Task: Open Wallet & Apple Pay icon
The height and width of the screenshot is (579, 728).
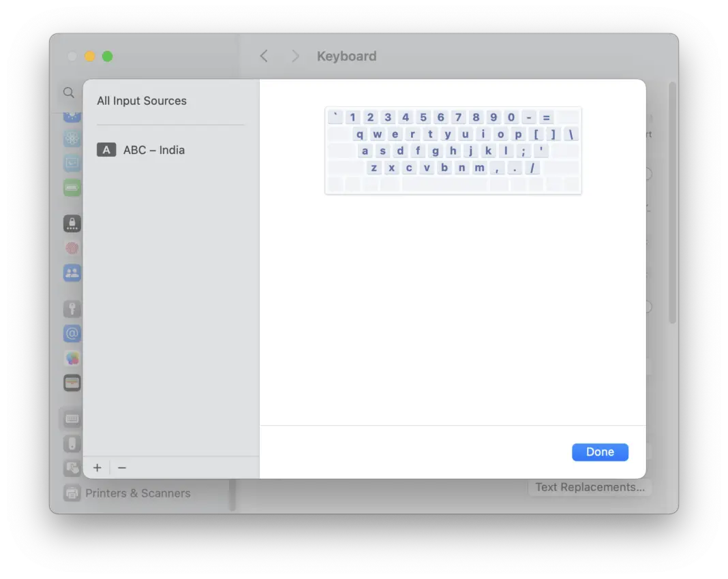Action: click(72, 383)
